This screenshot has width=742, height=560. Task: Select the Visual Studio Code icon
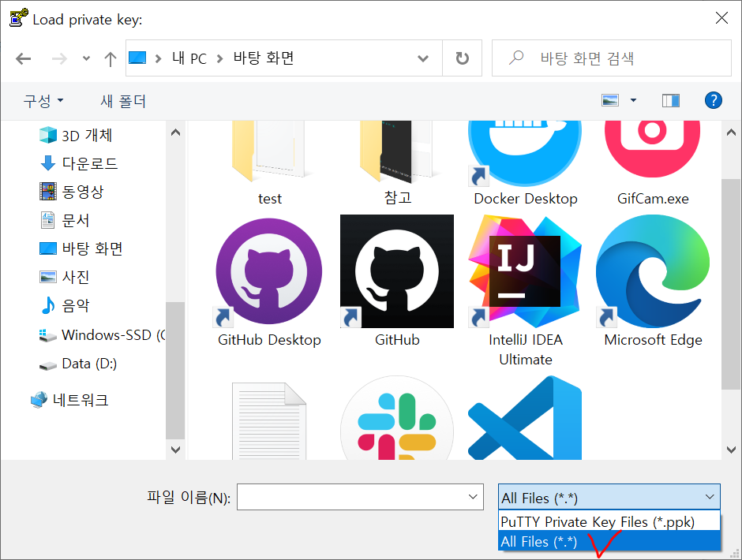pyautogui.click(x=525, y=419)
